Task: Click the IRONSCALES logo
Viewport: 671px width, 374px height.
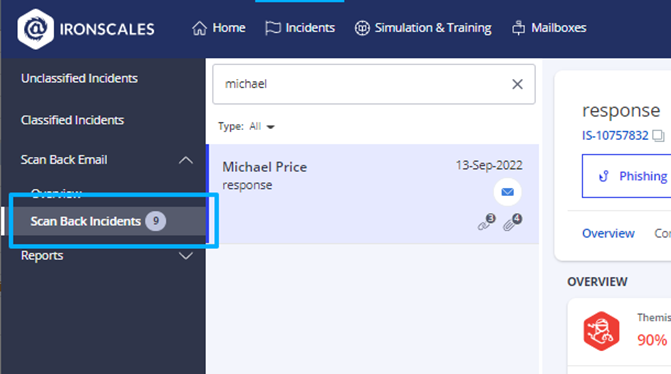Action: (86, 29)
